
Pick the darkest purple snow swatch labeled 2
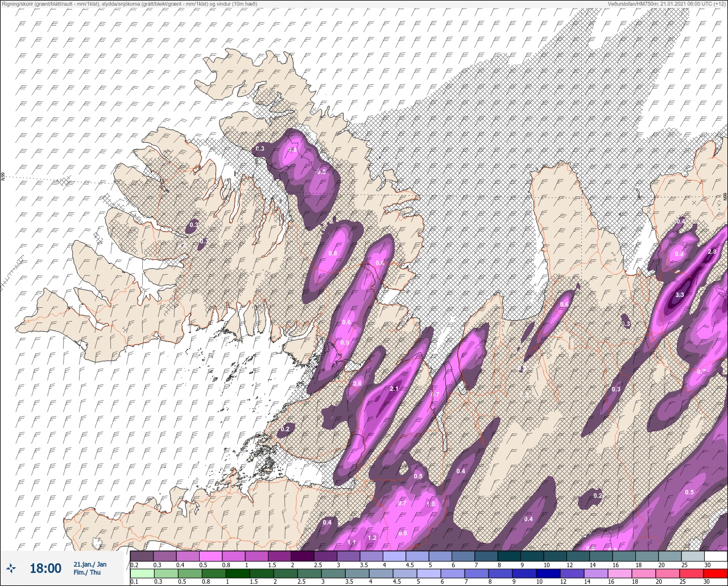coord(302,556)
